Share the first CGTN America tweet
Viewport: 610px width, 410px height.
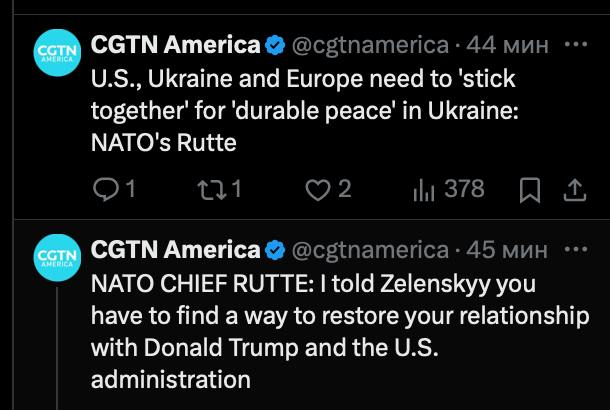[x=575, y=188]
